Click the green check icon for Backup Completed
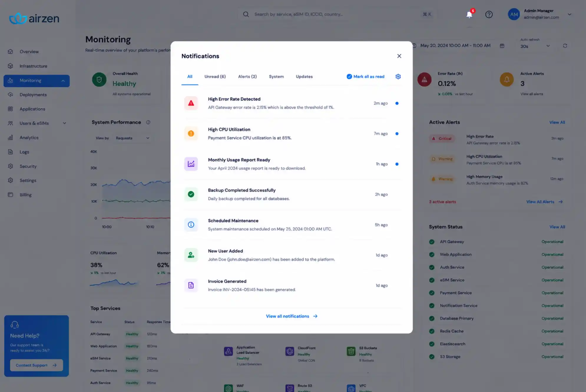 tap(191, 194)
